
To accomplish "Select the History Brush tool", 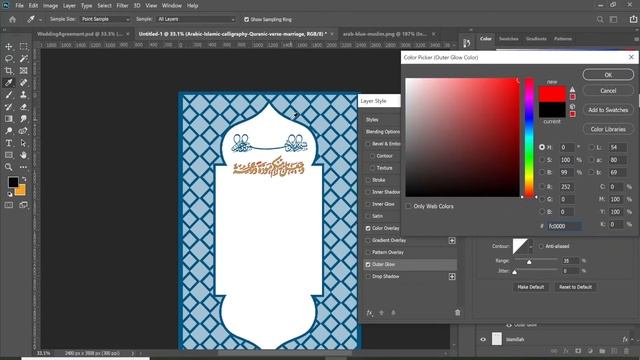I will click(9, 107).
